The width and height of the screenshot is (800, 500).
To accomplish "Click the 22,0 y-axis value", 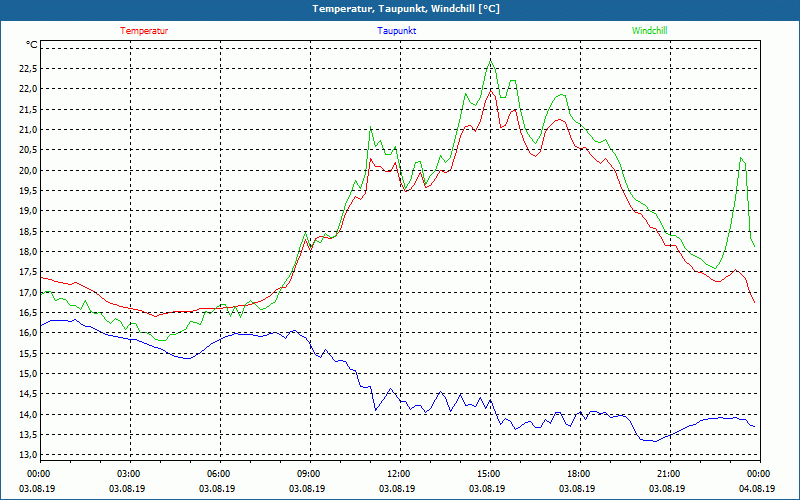I will pyautogui.click(x=29, y=89).
